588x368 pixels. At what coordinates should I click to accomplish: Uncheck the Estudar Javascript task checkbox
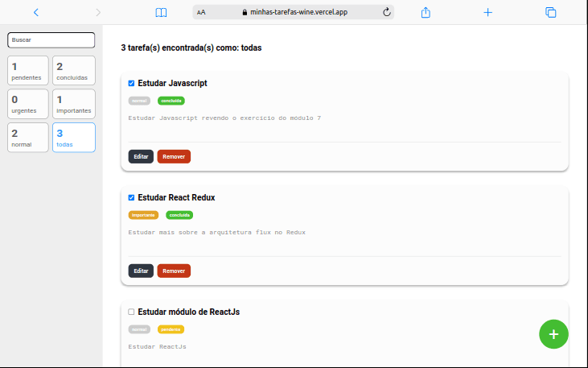click(131, 84)
